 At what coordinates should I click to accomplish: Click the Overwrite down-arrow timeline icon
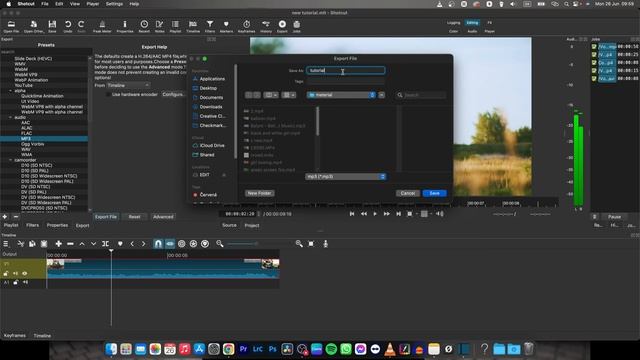pos(93,244)
